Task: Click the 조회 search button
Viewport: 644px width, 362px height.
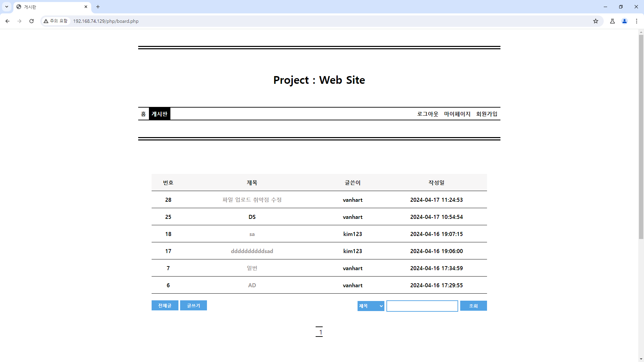Action: pyautogui.click(x=474, y=306)
